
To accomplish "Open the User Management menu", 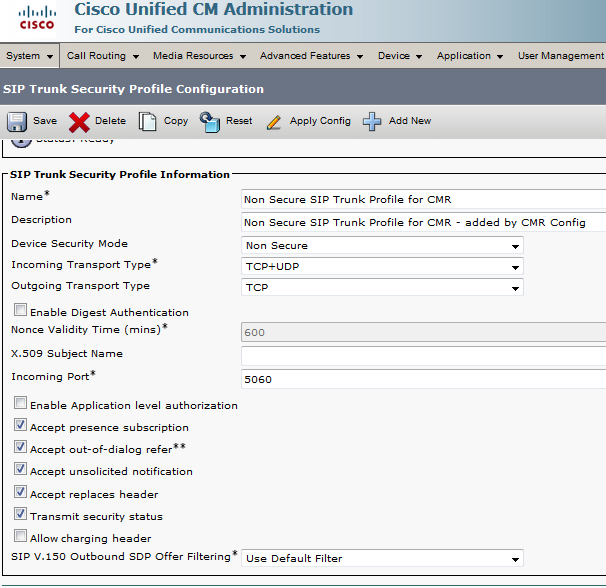I will click(562, 56).
